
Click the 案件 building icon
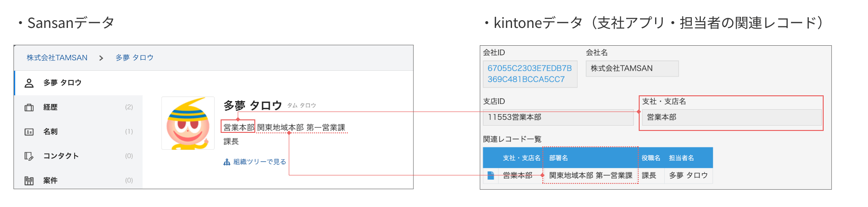[29, 181]
